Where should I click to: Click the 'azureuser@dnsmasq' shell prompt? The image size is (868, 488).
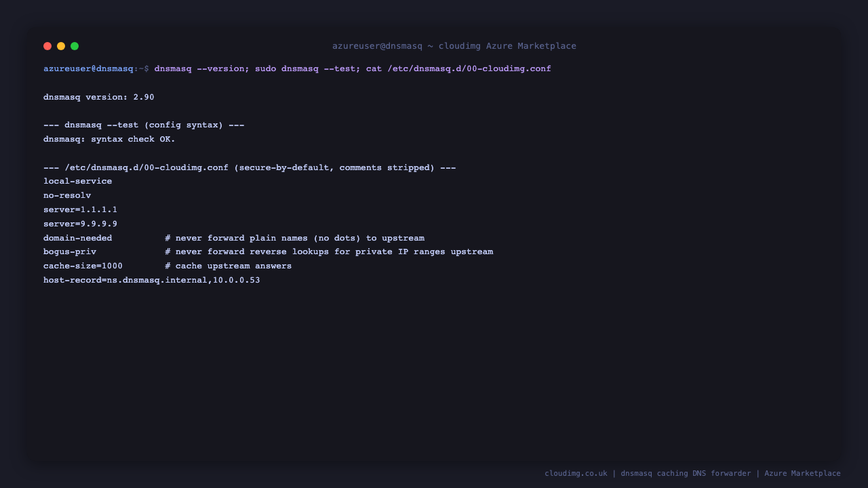88,68
